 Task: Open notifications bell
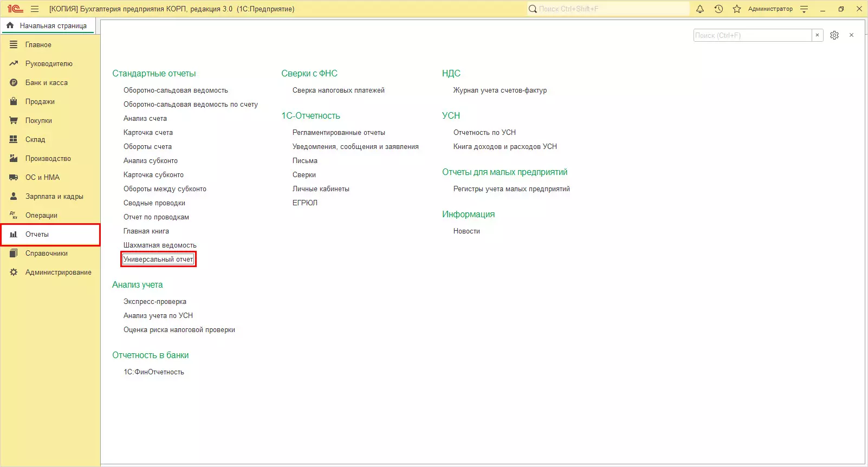(x=700, y=9)
